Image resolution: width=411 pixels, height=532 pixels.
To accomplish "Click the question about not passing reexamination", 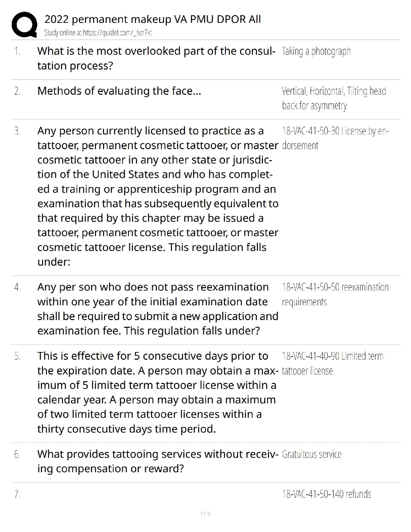I will pos(158,309).
